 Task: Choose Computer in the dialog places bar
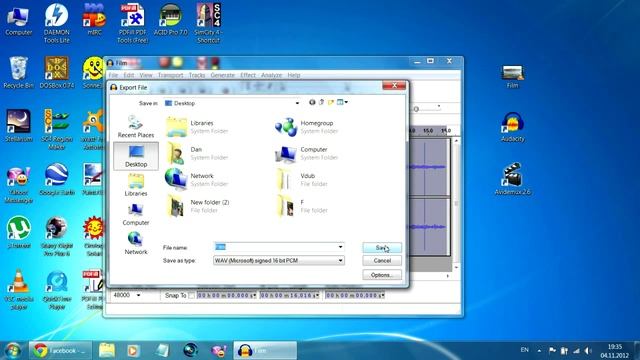[x=136, y=214]
